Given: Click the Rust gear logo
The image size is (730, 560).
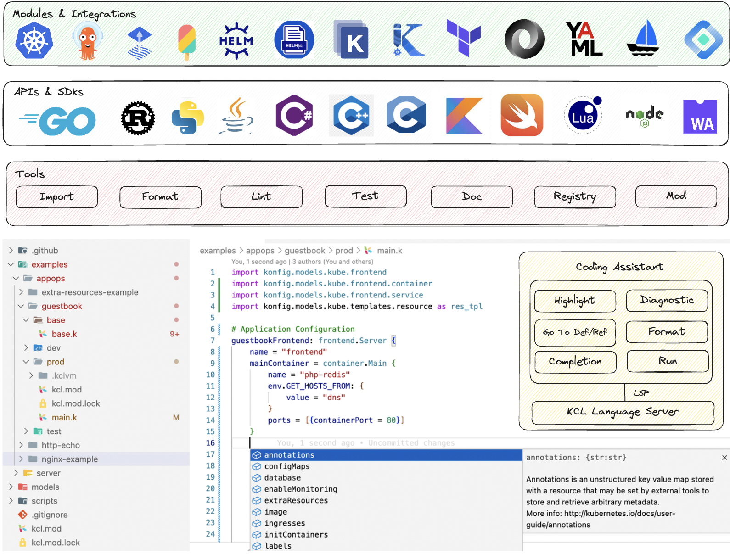Looking at the screenshot, I should tap(138, 118).
